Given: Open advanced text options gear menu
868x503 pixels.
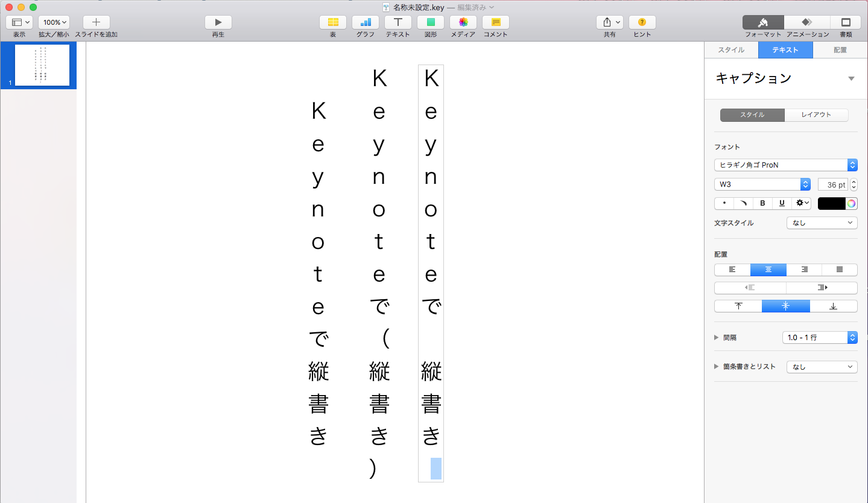Looking at the screenshot, I should coord(802,203).
